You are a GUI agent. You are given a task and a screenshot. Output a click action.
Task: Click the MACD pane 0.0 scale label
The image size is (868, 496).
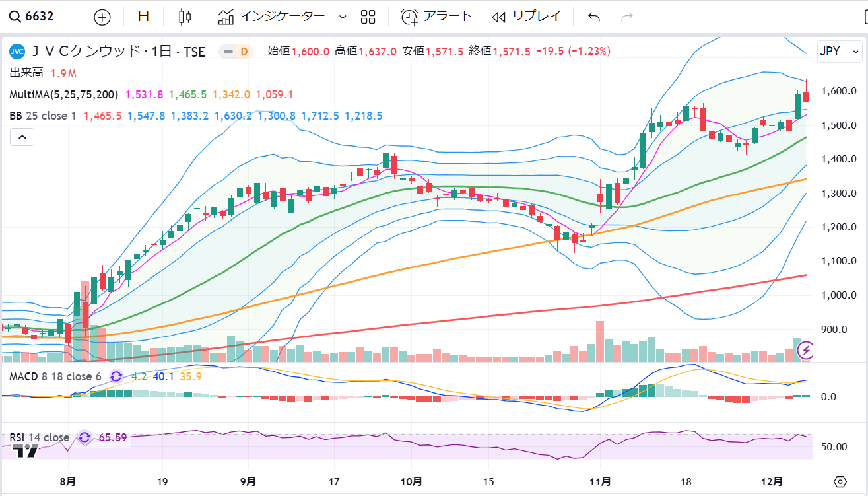[x=830, y=397]
